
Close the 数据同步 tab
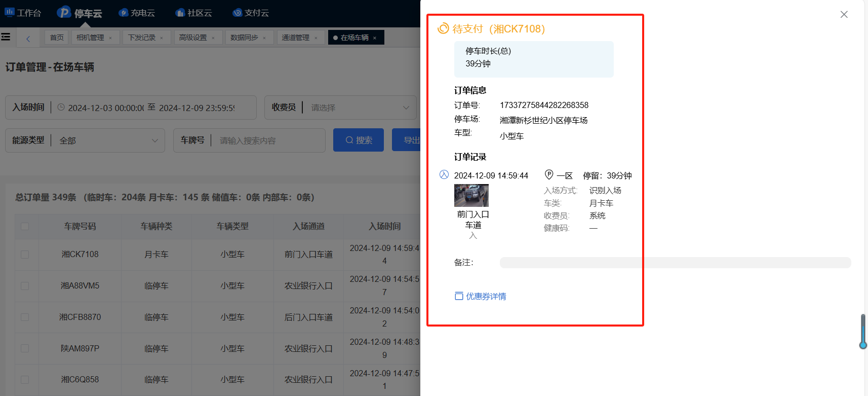264,38
